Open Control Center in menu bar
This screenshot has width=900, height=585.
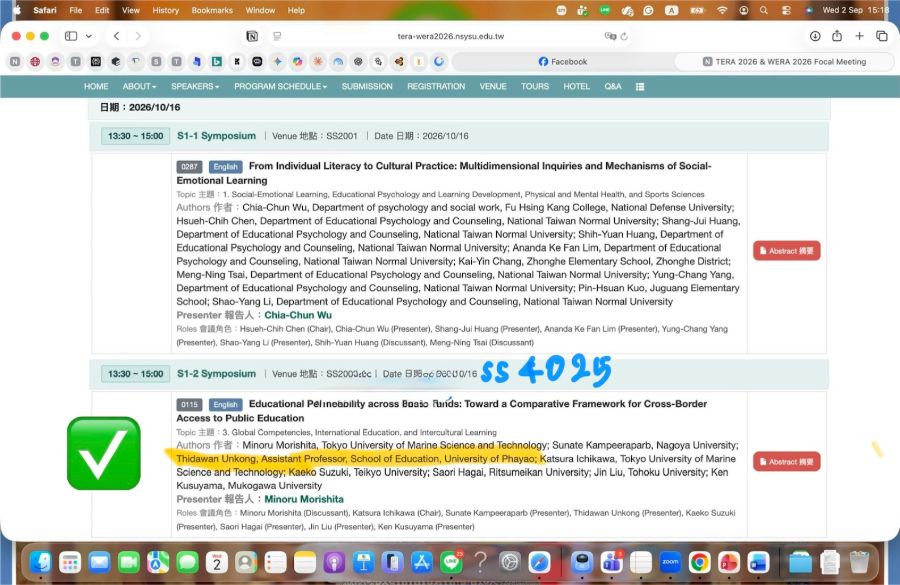coord(786,10)
